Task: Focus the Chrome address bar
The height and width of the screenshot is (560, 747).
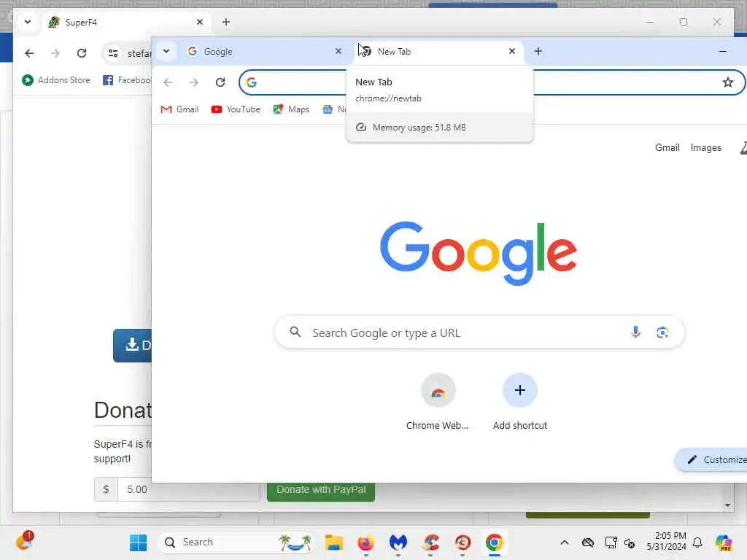Action: coord(492,82)
